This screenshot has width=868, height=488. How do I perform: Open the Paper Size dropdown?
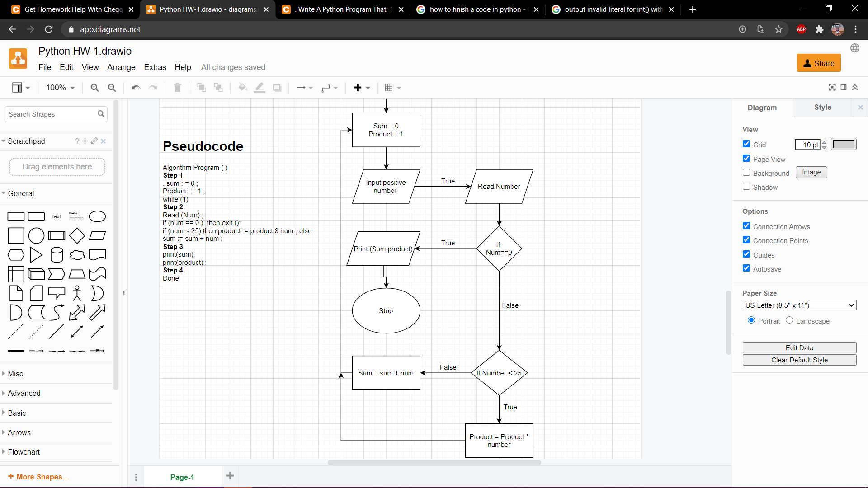(x=799, y=305)
